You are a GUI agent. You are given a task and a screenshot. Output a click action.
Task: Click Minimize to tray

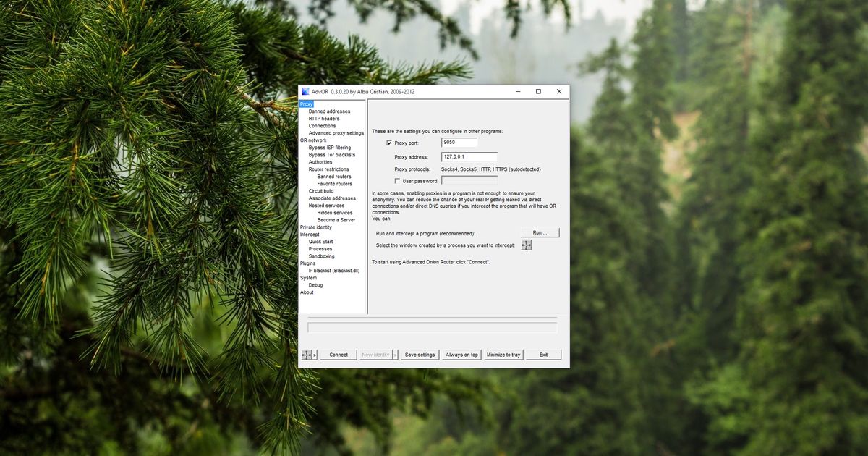pos(503,354)
